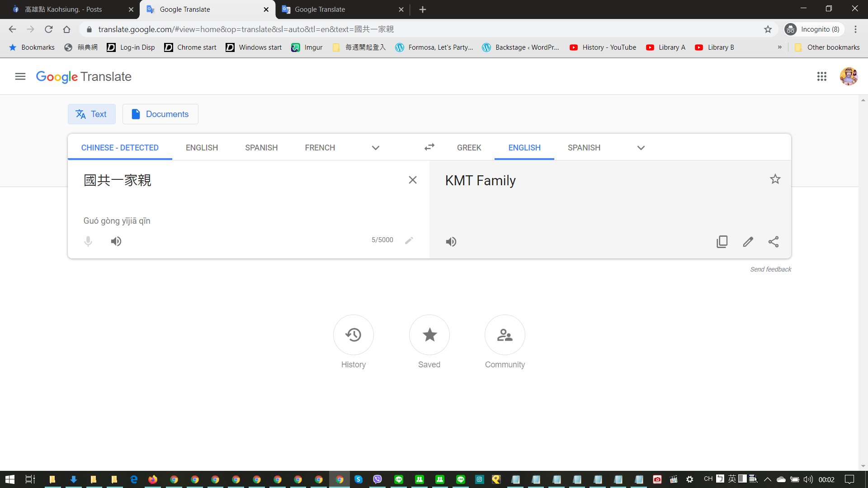The width and height of the screenshot is (868, 488).
Task: Open translation History
Action: [353, 335]
